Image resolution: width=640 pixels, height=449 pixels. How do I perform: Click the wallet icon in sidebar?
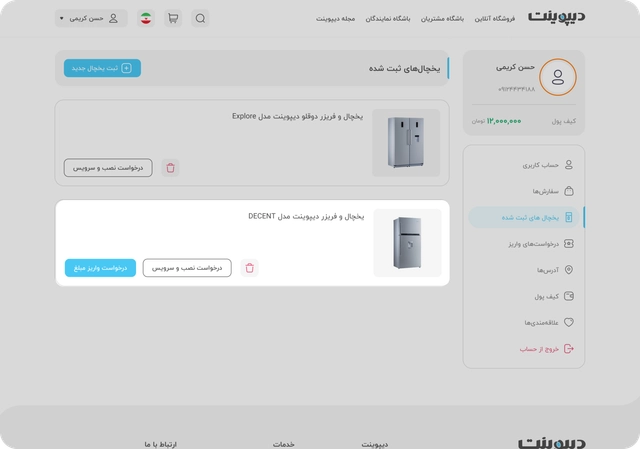569,296
